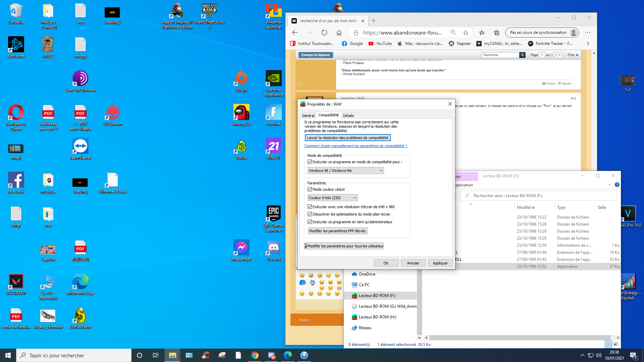The height and width of the screenshot is (362, 644).
Task: Open Task View on the taskbar
Action: pyautogui.click(x=156, y=355)
